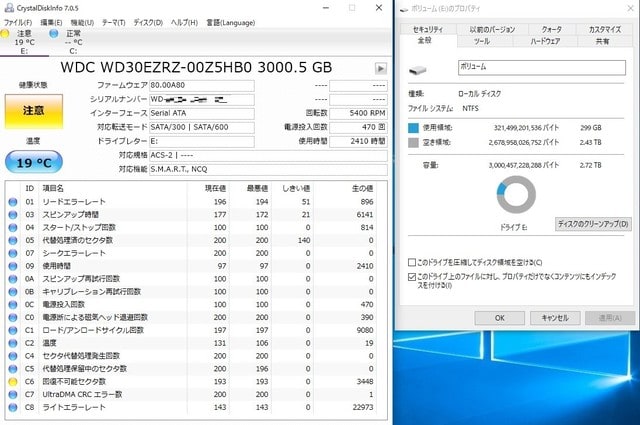This screenshot has width=640, height=425.
Task: Click the firmware field showing 80.00A80
Action: (202, 85)
